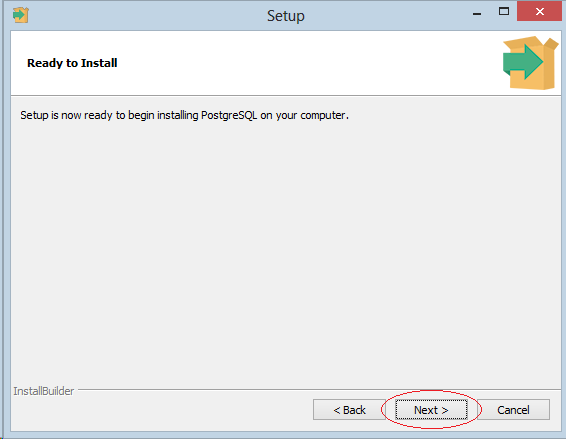Click the word PostgreSQL in the message
Image resolution: width=566 pixels, height=439 pixels.
click(x=229, y=115)
